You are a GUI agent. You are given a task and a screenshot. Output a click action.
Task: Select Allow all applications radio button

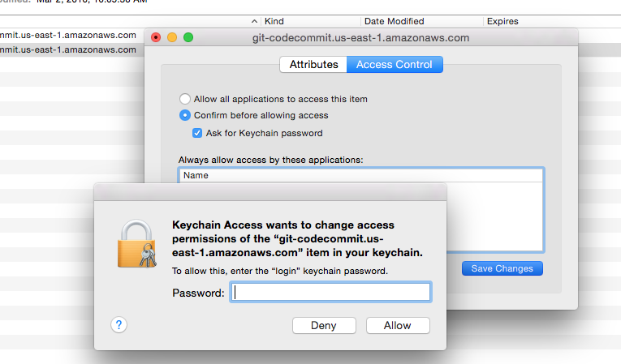(185, 99)
